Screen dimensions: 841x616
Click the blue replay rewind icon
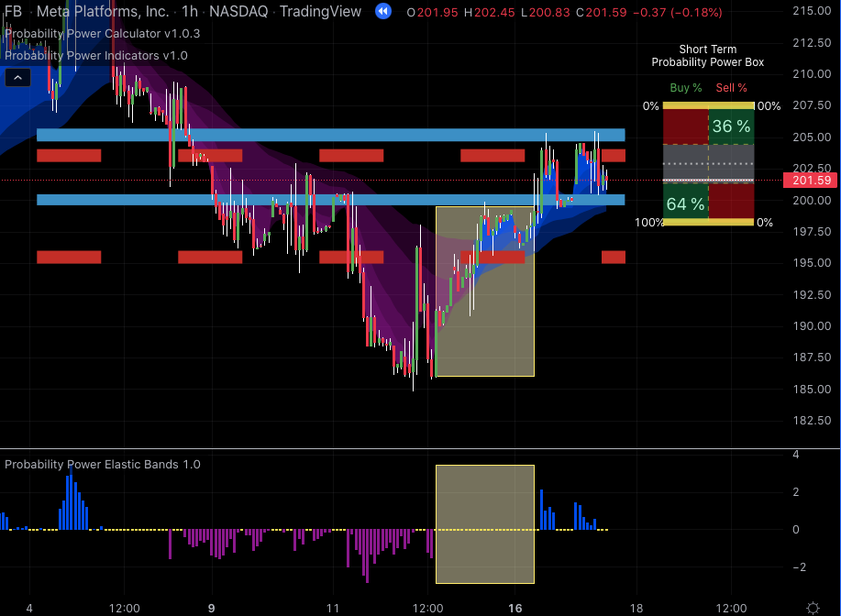click(382, 12)
